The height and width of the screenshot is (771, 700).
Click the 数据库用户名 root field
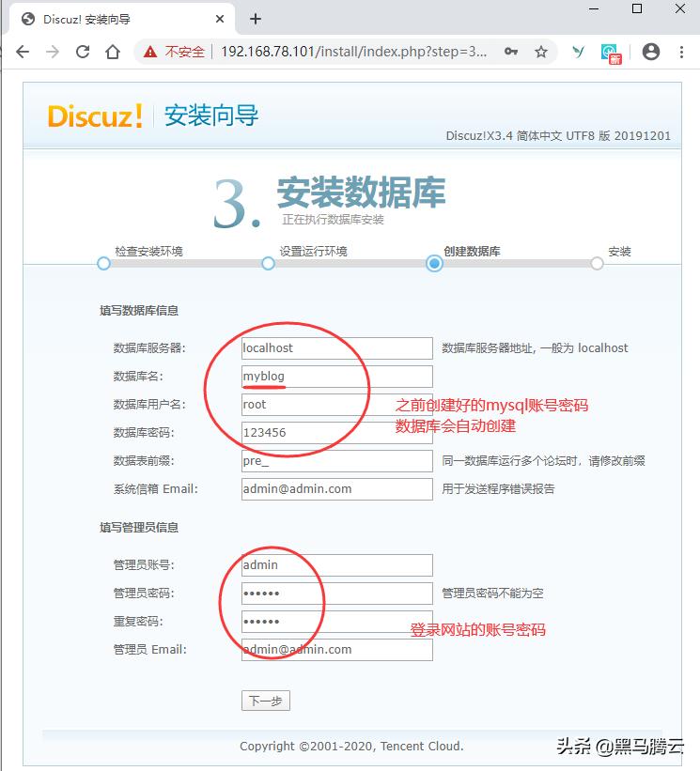[337, 404]
